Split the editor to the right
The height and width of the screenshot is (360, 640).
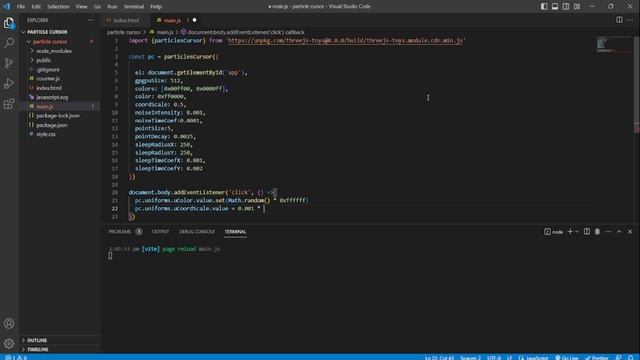(x=619, y=20)
